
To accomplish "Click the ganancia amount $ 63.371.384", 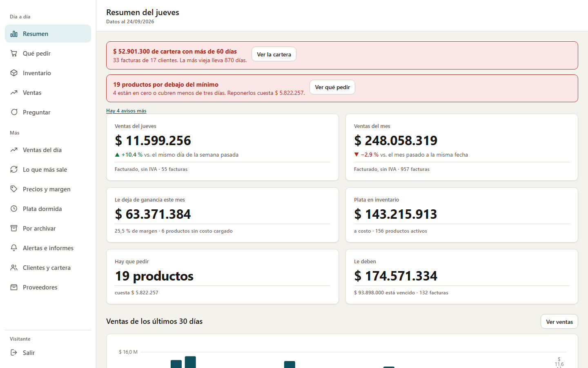I will click(x=153, y=214).
